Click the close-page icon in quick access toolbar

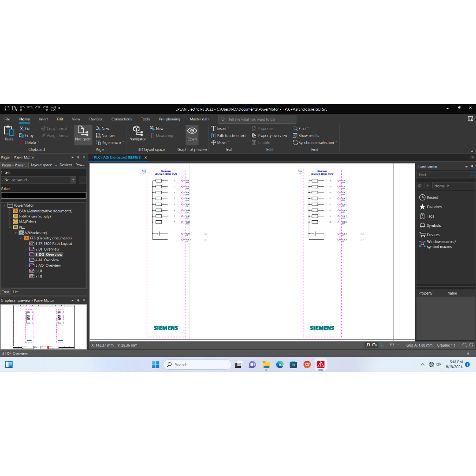(x=53, y=108)
